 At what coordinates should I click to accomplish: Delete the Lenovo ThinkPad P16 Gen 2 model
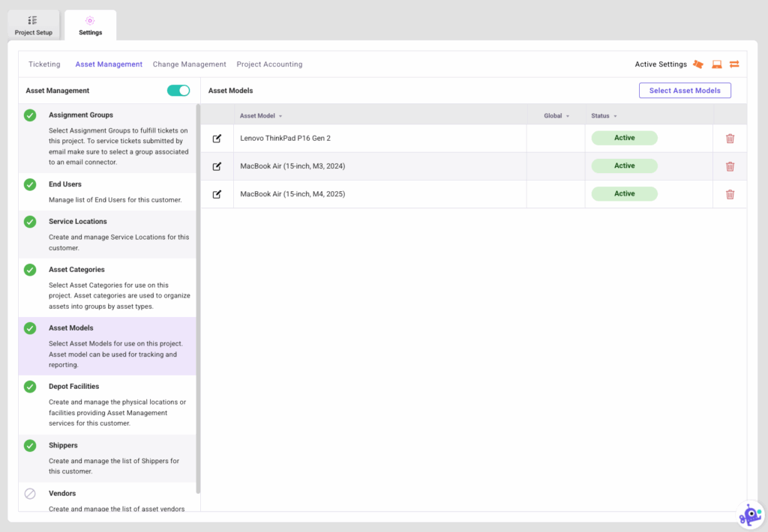(x=730, y=138)
